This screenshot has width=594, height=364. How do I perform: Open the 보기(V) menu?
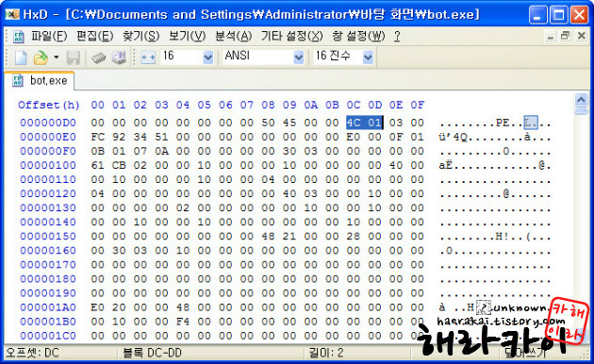click(x=187, y=37)
